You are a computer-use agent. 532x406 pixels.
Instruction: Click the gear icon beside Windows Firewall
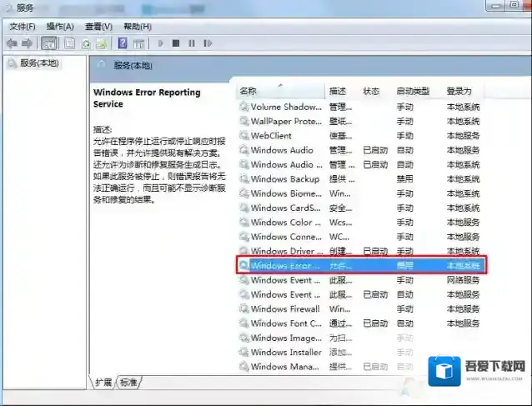(244, 308)
